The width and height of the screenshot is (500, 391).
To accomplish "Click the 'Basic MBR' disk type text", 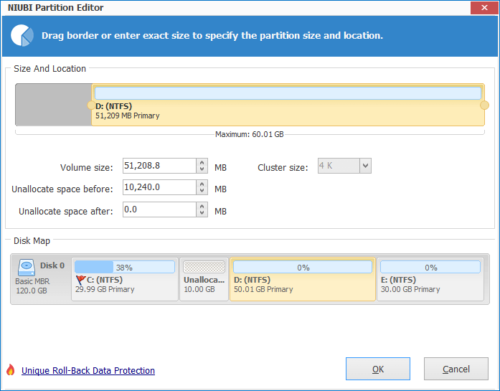I will pos(32,281).
